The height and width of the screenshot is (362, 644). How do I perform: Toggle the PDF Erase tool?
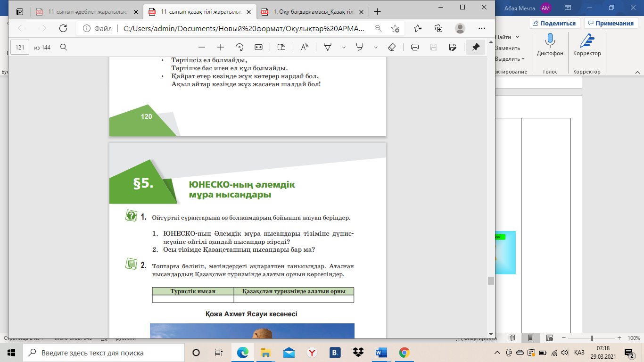[x=391, y=47]
